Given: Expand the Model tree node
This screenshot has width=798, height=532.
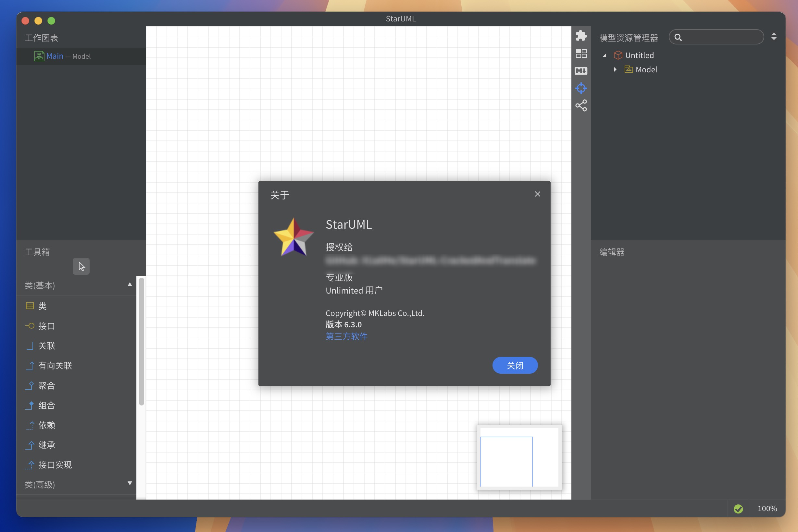Looking at the screenshot, I should 615,69.
